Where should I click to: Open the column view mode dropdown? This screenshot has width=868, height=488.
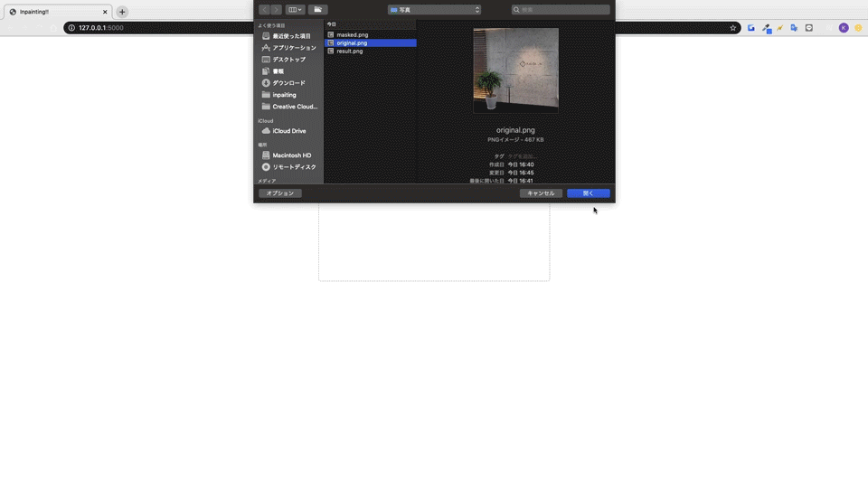(295, 10)
